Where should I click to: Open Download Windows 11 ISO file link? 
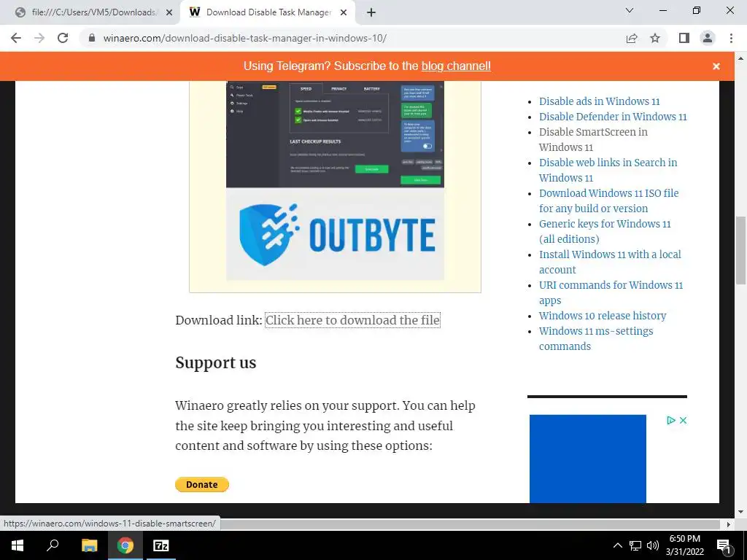609,201
